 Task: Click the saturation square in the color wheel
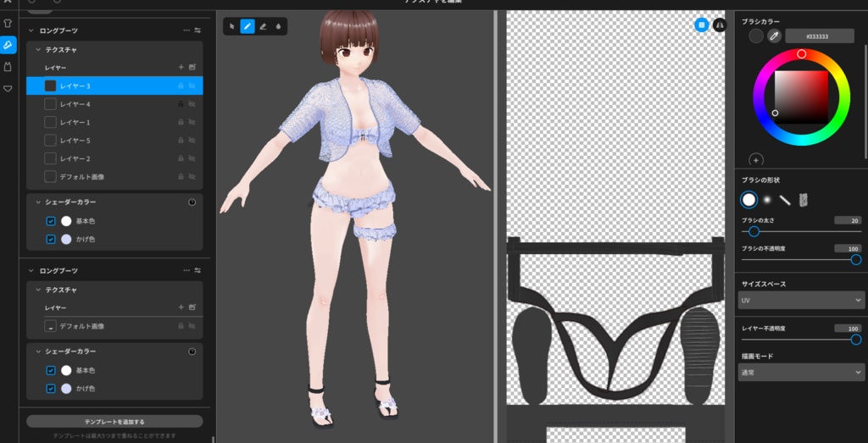coord(801,97)
